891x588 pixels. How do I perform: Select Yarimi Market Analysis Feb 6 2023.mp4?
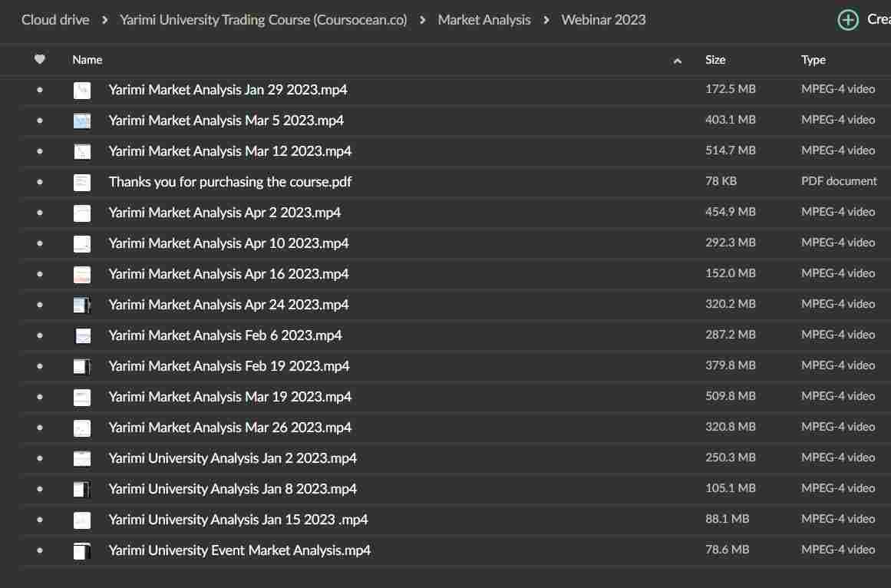click(x=226, y=335)
